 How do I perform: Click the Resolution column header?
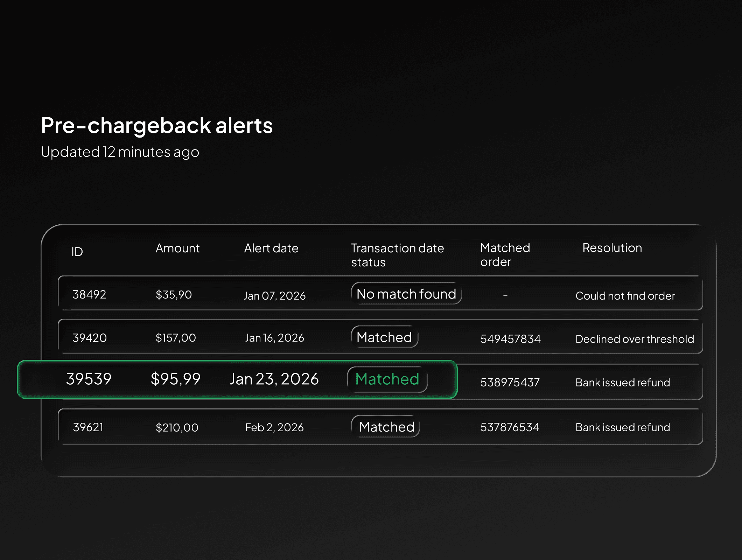click(612, 248)
